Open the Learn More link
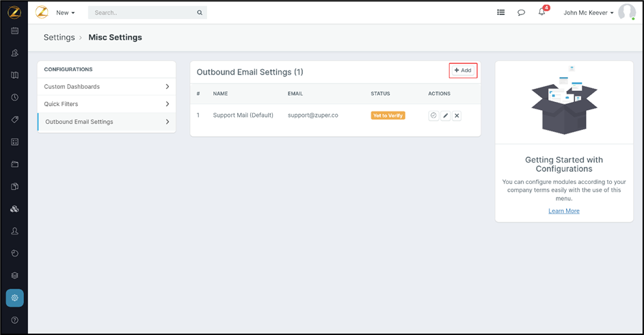The width and height of the screenshot is (644, 335). (564, 211)
